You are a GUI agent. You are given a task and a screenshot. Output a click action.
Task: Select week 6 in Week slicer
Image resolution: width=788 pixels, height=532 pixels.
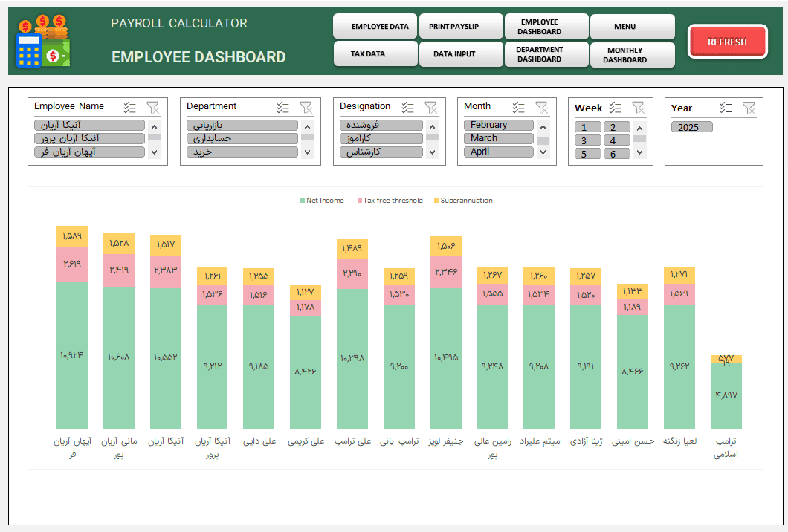(616, 154)
